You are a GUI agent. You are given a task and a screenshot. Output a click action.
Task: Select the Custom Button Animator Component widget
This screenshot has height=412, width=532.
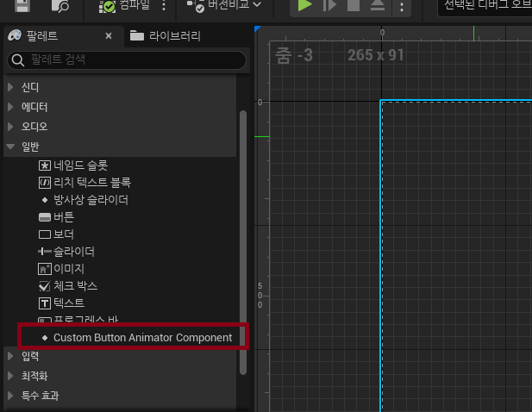(x=137, y=338)
